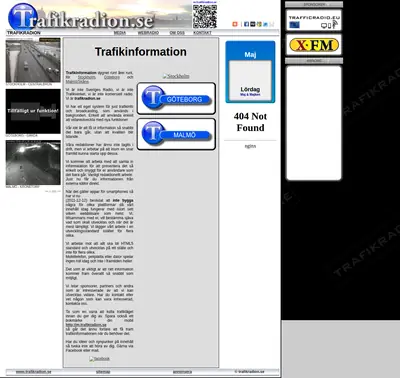The width and height of the screenshot is (400, 378).
Task: Open the Malmö night traffic camera thumbnail
Action: coord(33,163)
